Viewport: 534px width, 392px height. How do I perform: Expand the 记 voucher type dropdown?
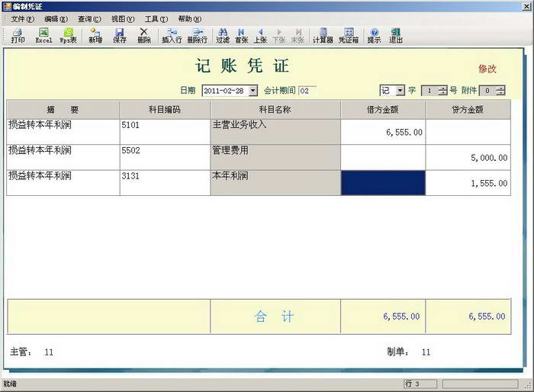coord(400,91)
